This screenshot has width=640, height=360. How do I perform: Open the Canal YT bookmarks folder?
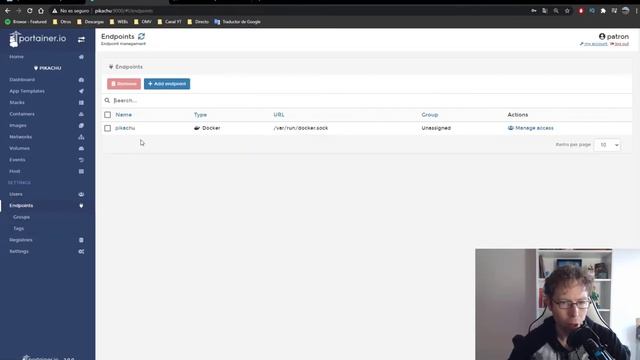pos(169,22)
